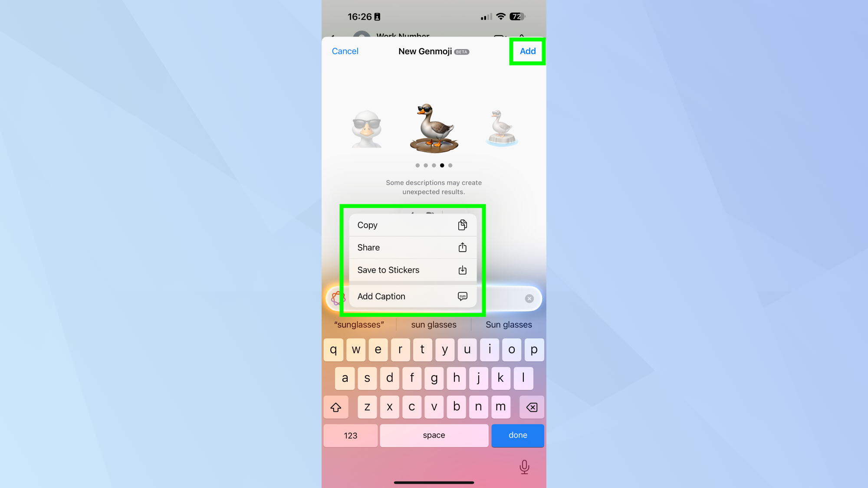This screenshot has width=868, height=488.
Task: Click the Copy icon in context menu
Action: (x=463, y=225)
